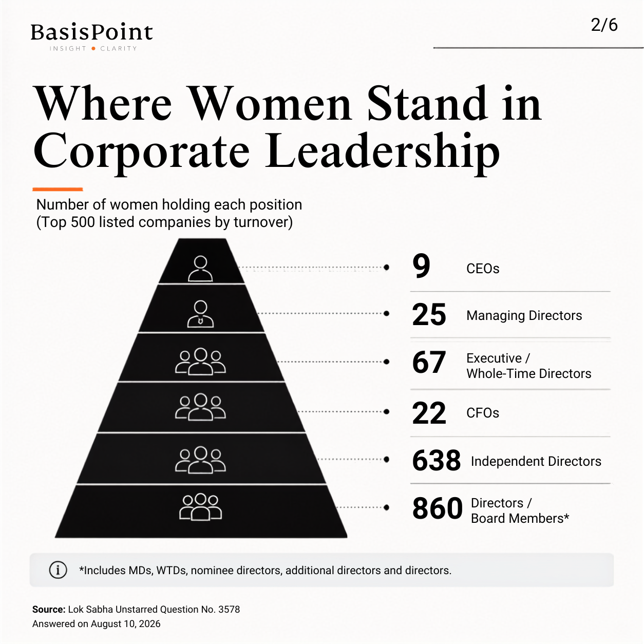Select the 67 Executive Directors figure

[x=429, y=363]
